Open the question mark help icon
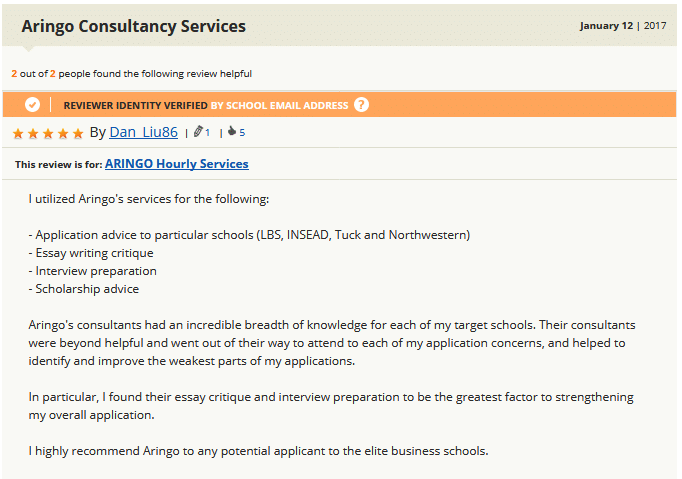Screen dimensions: 682x479 361,105
